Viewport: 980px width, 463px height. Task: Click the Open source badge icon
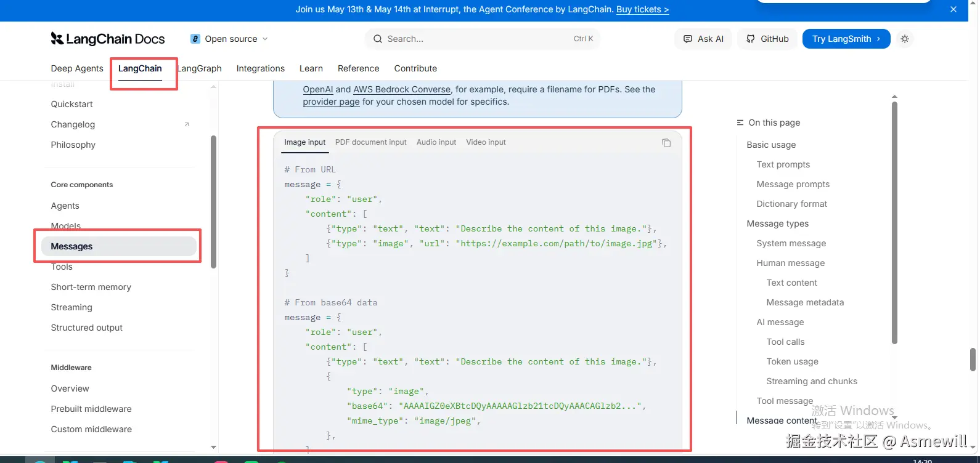[195, 39]
